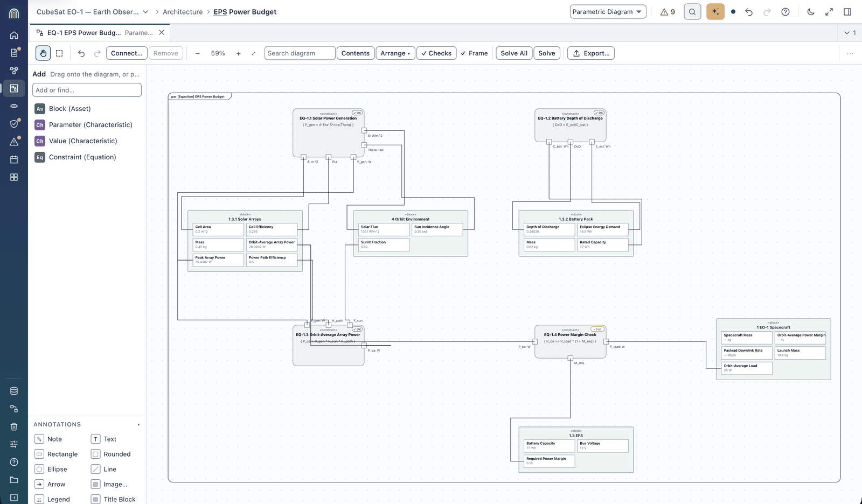Viewport: 862px width, 504px height.
Task: Open the toolbar overflow ellipsis menu
Action: pos(850,53)
